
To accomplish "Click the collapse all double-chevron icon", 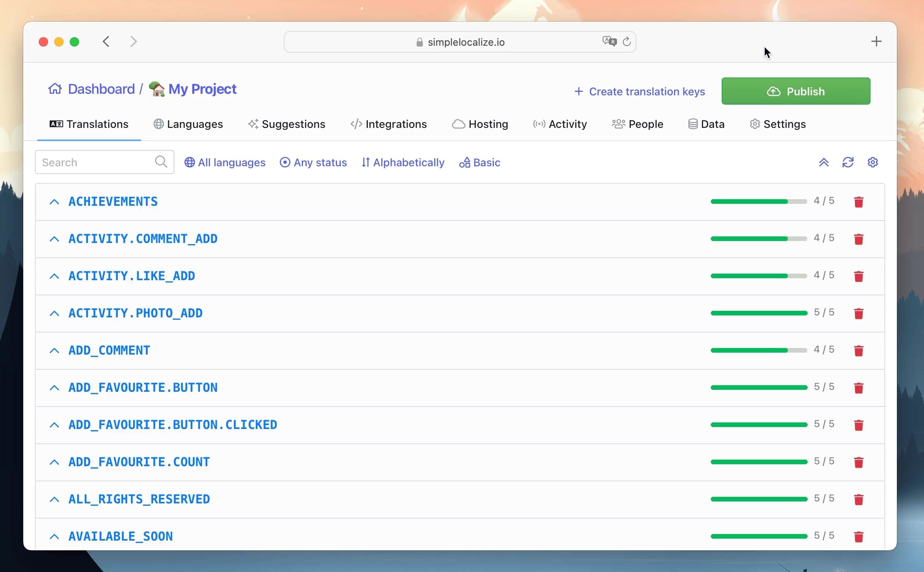I will coord(824,162).
